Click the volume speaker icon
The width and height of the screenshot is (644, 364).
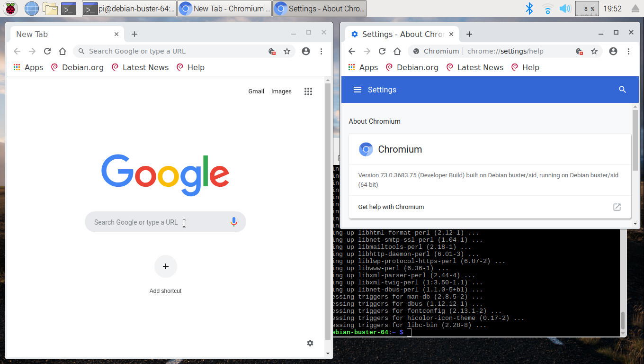[x=564, y=9]
